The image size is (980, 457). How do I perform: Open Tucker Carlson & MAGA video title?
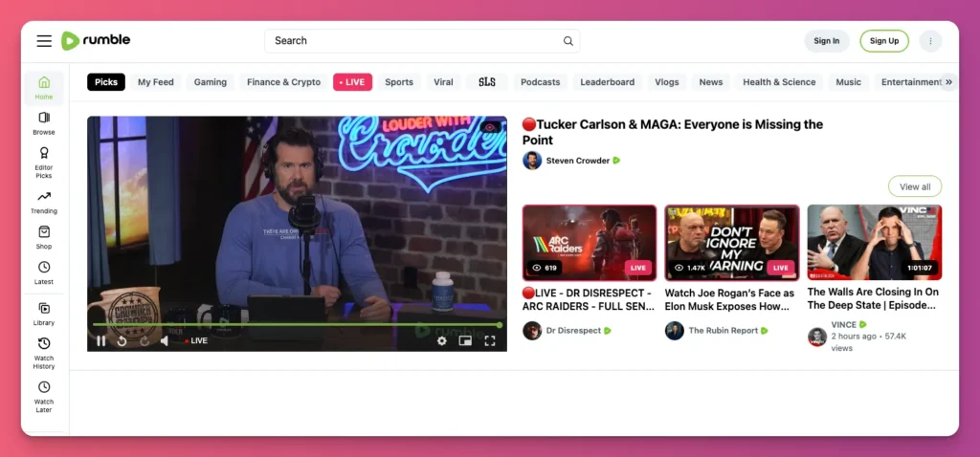(x=673, y=132)
